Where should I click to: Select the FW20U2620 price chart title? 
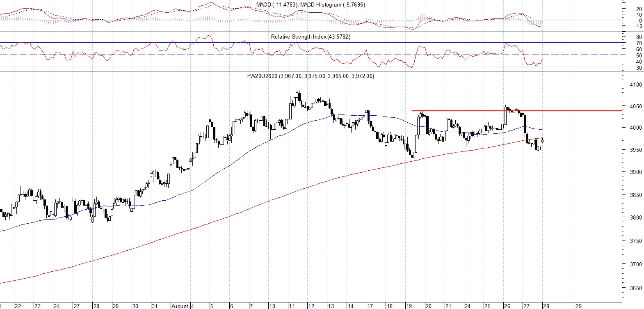[311, 76]
